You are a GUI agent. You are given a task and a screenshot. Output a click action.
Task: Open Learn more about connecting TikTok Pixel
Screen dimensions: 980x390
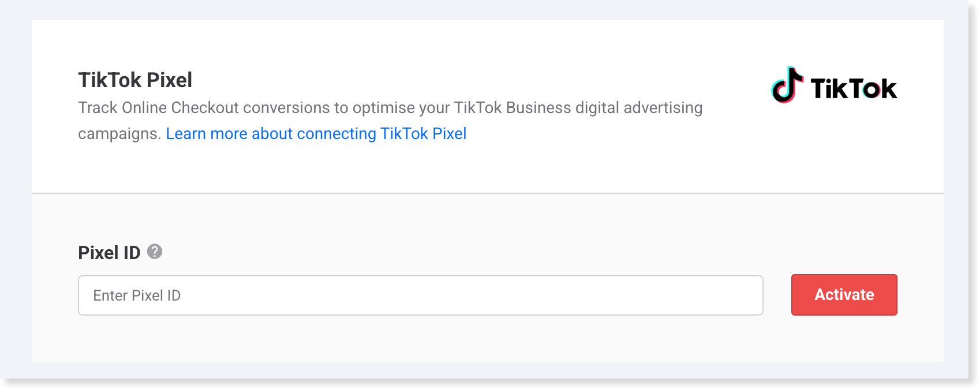click(x=316, y=134)
